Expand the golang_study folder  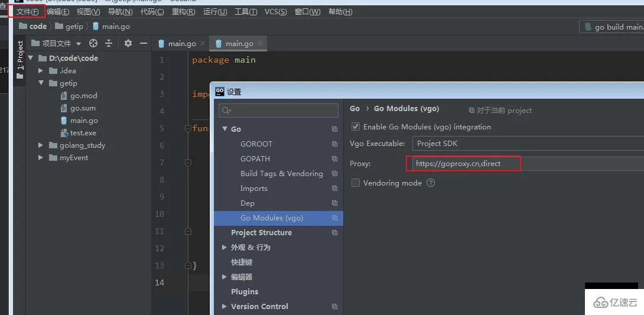pyautogui.click(x=41, y=145)
